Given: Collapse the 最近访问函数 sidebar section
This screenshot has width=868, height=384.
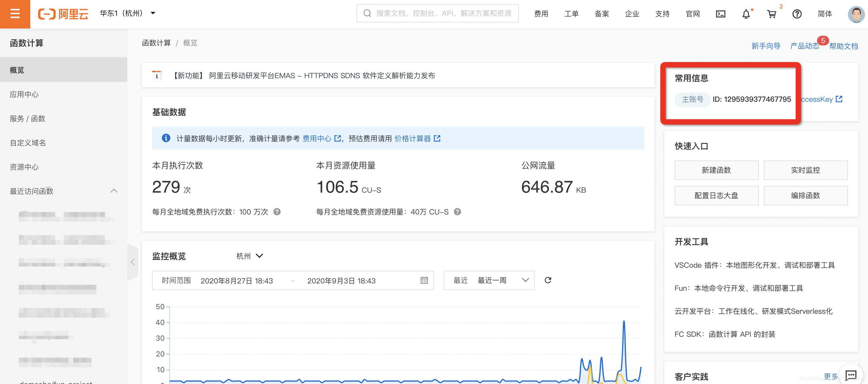Looking at the screenshot, I should [x=114, y=191].
